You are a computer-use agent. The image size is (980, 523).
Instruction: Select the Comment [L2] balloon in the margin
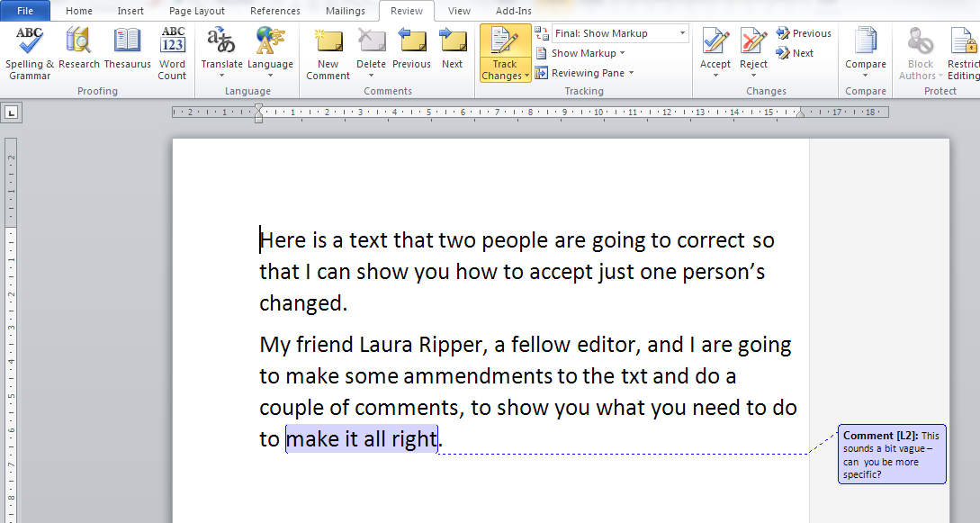pyautogui.click(x=891, y=454)
